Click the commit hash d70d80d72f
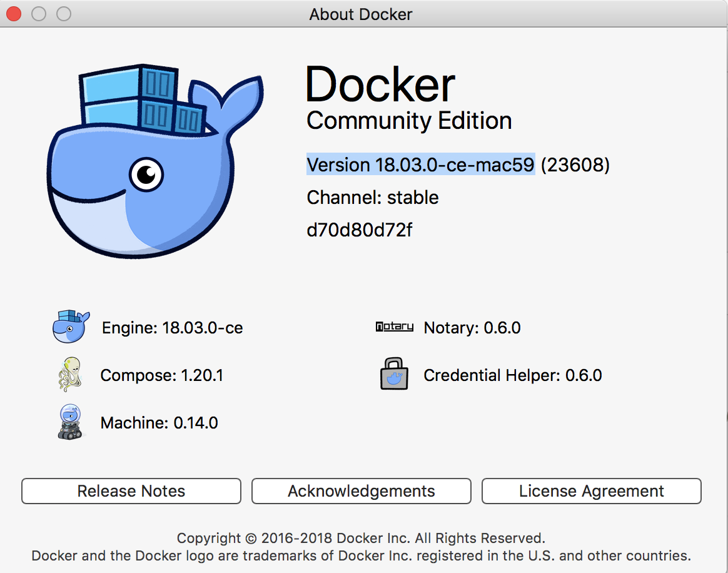The image size is (728, 573). [360, 230]
